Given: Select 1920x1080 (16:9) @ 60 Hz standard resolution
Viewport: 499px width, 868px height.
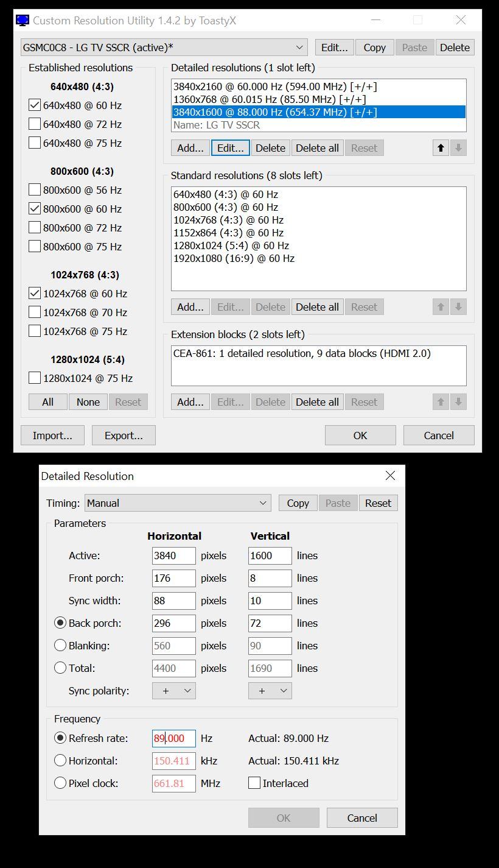Looking at the screenshot, I should click(319, 259).
